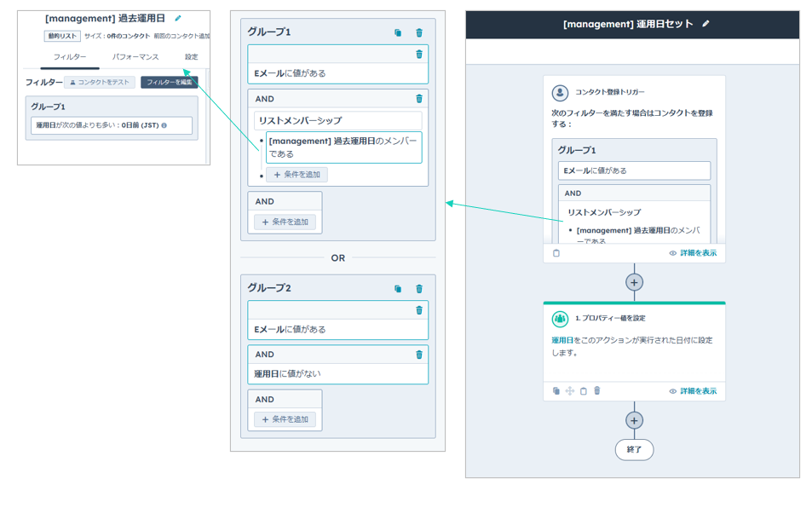The image size is (812, 508).
Task: Switch to the パフォーマンス tab
Action: pyautogui.click(x=135, y=57)
